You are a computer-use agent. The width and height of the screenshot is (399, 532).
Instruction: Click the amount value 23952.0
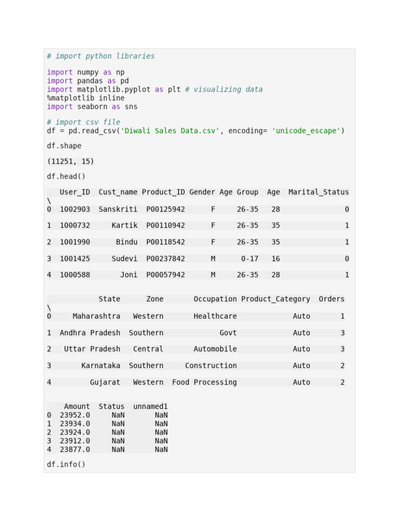[75, 415]
